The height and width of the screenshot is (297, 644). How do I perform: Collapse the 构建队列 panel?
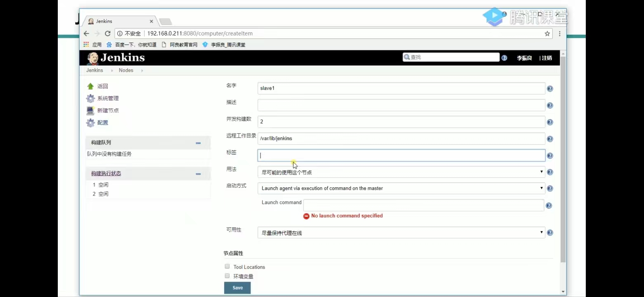(198, 143)
